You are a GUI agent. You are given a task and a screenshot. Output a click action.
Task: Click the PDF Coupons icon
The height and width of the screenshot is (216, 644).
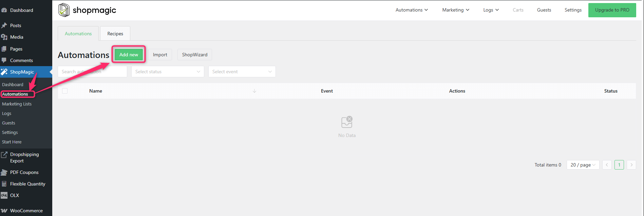coord(4,172)
